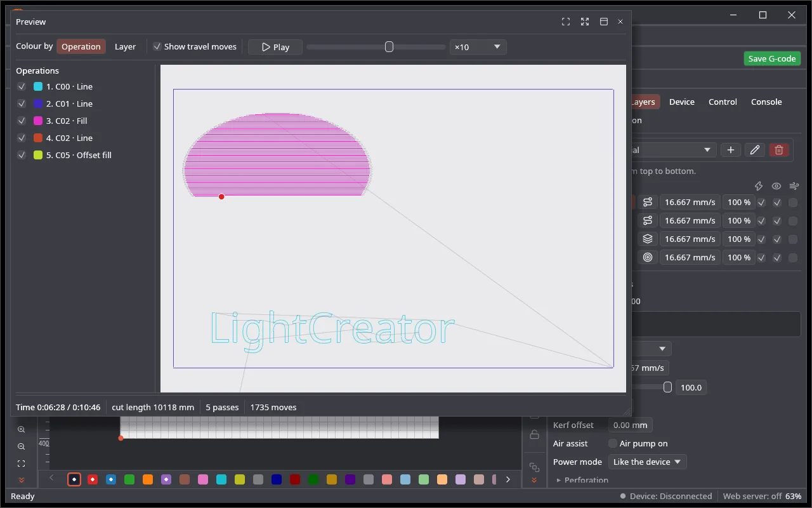Viewport: 812px width, 508px height.
Task: Click the group objects icon below the lock
Action: coord(534,467)
